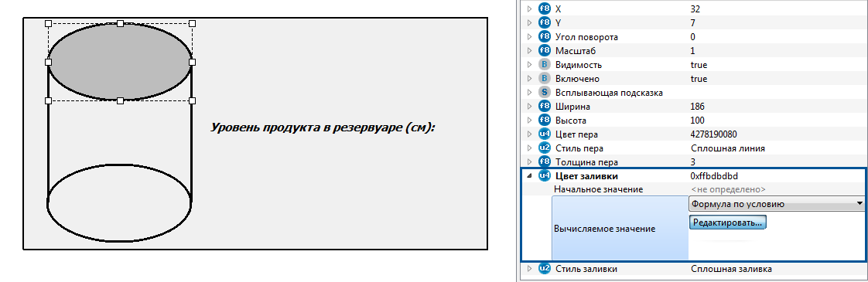The width and height of the screenshot is (868, 282).
Task: Click the Включено value true
Action: click(699, 79)
